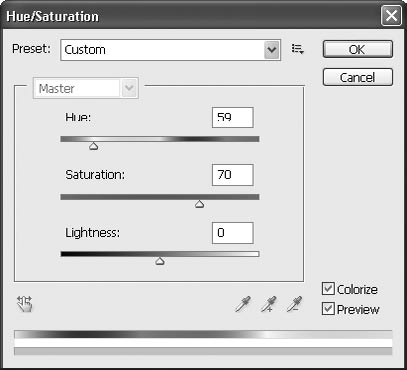Close the Hue/Saturation dialog
This screenshot has height=370, width=407.
[391, 16]
